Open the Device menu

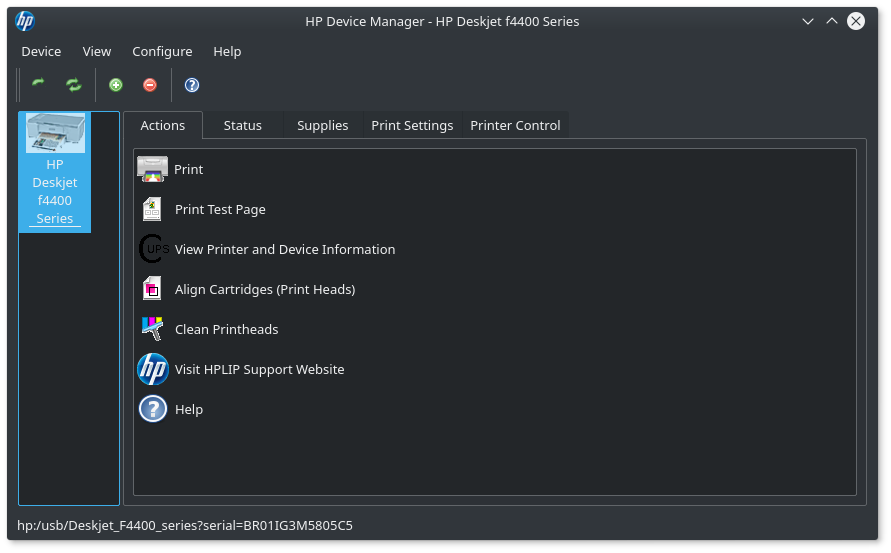41,51
